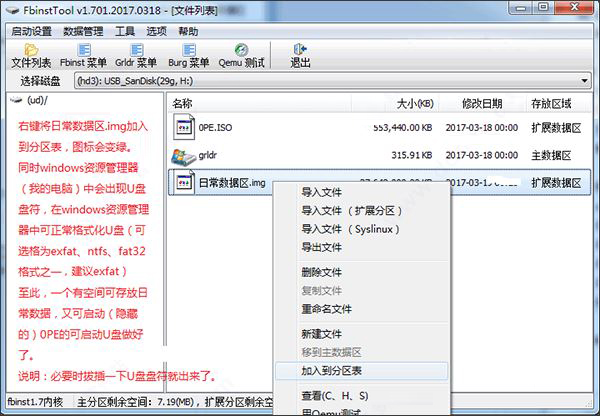
Task: Choose 重命名文件 in context menu
Action: (x=362, y=309)
